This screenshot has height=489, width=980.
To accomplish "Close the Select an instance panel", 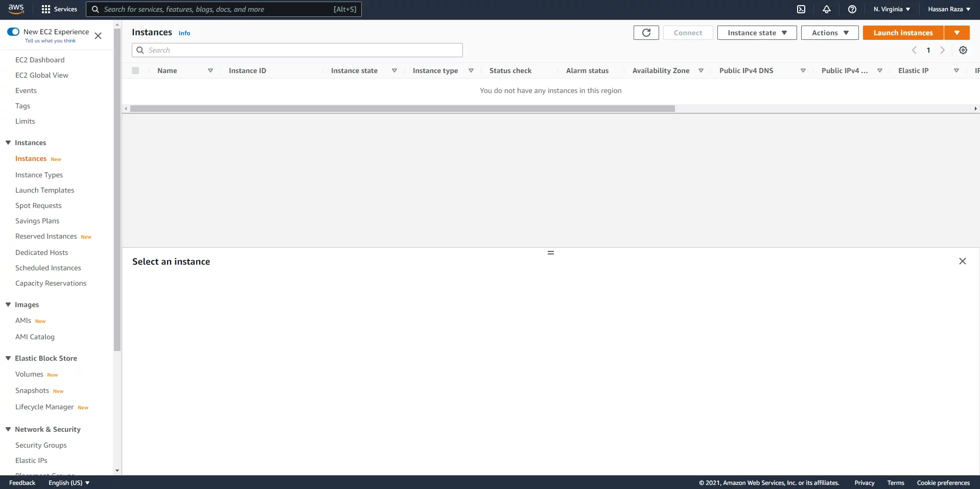I will pos(963,261).
